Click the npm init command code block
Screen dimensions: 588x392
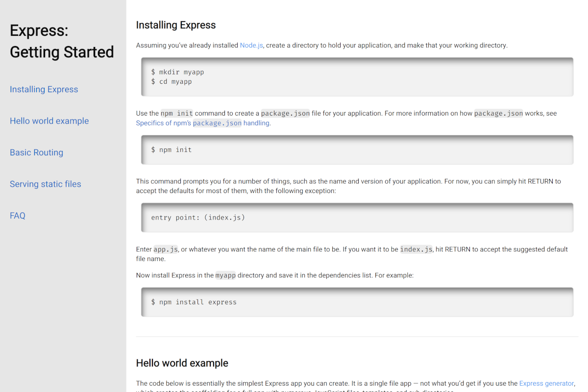357,149
